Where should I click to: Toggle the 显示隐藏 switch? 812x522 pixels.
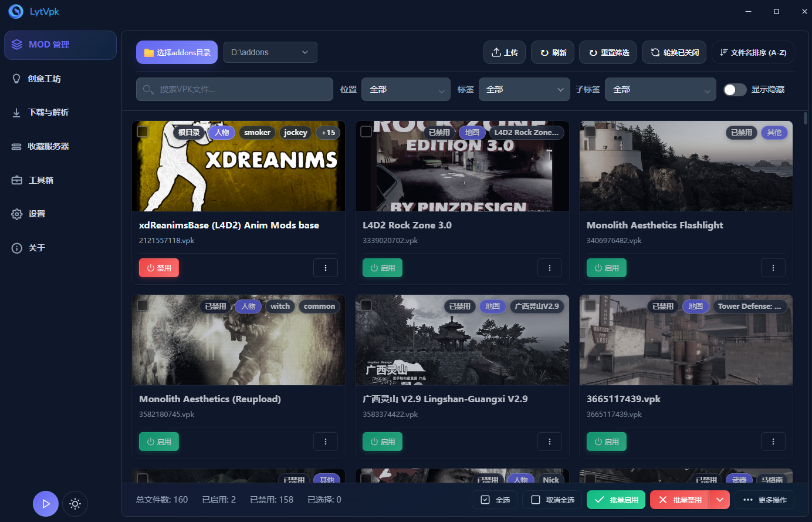tap(735, 89)
